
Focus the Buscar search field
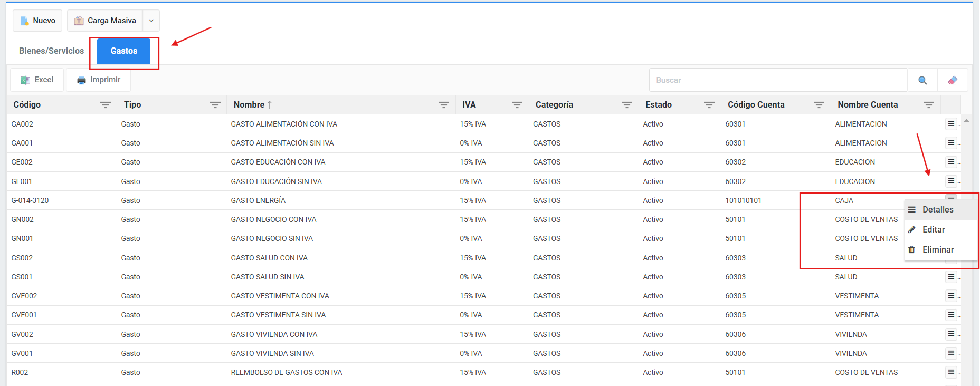click(777, 80)
